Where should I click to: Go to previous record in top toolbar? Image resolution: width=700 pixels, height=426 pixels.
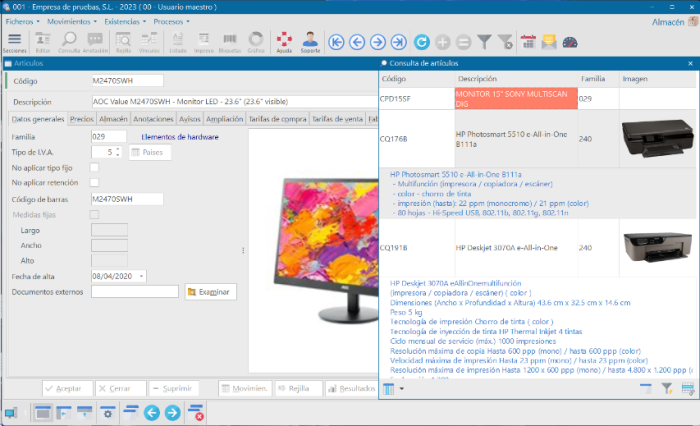(357, 42)
